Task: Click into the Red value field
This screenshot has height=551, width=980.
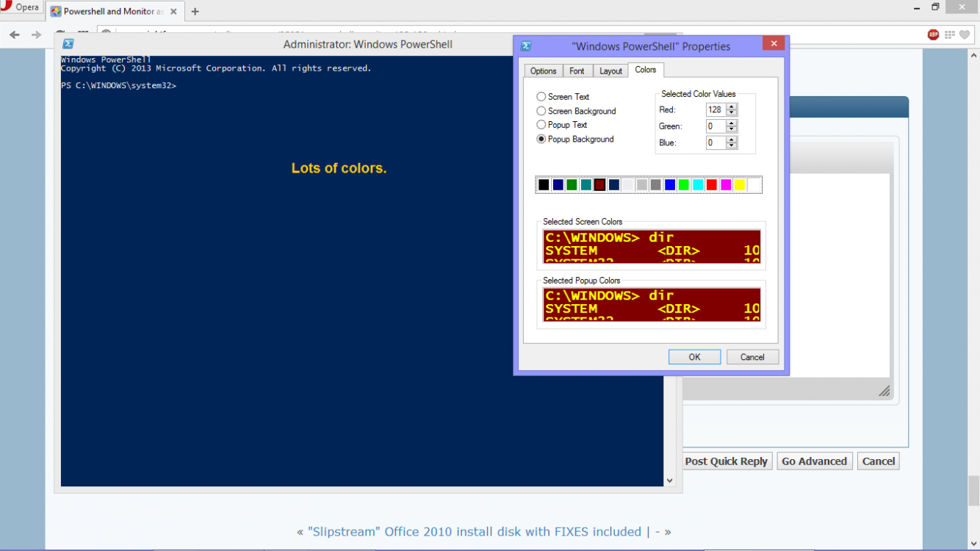Action: (716, 109)
